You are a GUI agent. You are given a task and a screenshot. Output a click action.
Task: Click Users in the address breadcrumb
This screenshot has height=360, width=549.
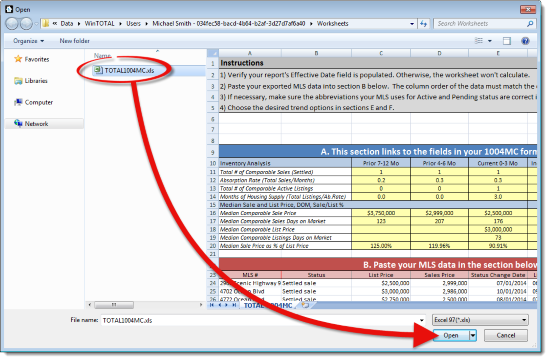pyautogui.click(x=133, y=24)
